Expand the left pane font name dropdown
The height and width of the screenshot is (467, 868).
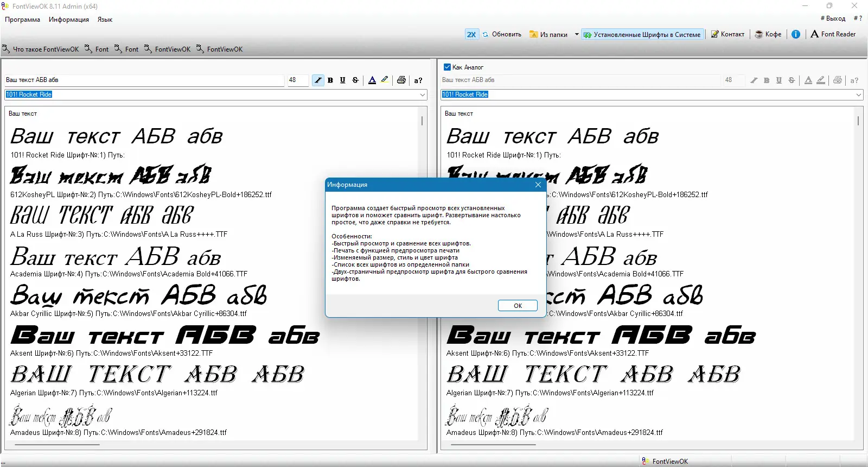point(423,94)
